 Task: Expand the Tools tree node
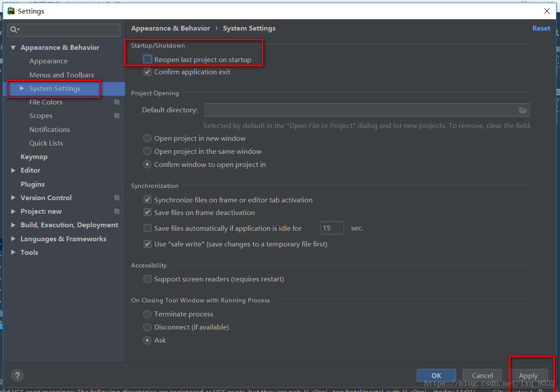[x=13, y=252]
